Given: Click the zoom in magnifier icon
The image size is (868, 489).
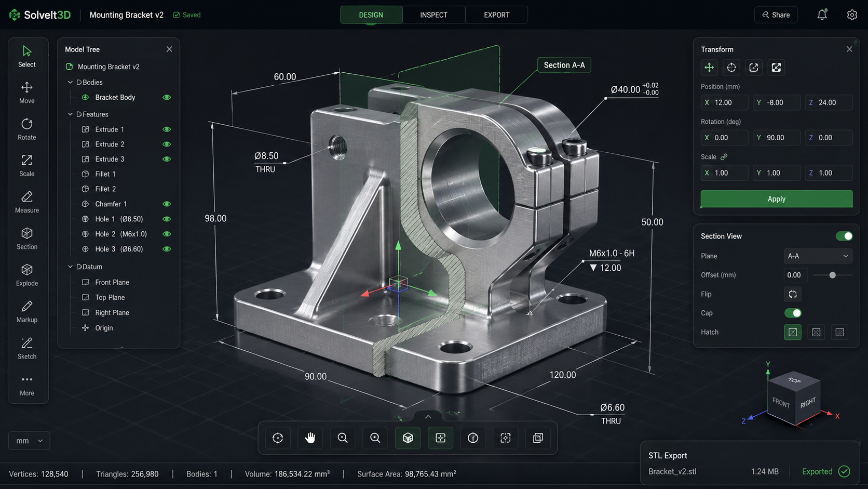Looking at the screenshot, I should point(375,438).
